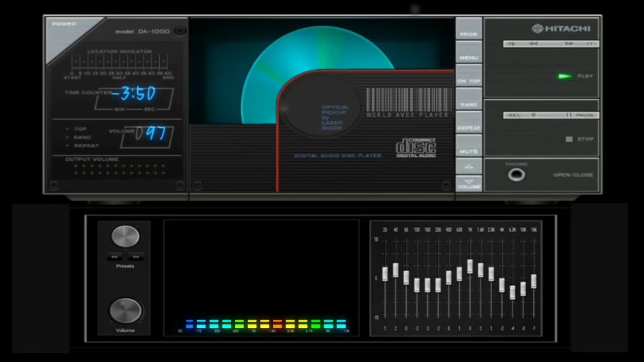Click the equalizer Volume knob
This screenshot has height=362, width=644.
pos(125,311)
